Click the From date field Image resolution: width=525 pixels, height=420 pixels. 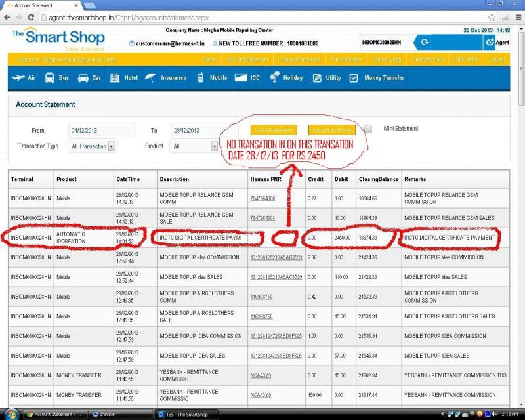click(102, 131)
